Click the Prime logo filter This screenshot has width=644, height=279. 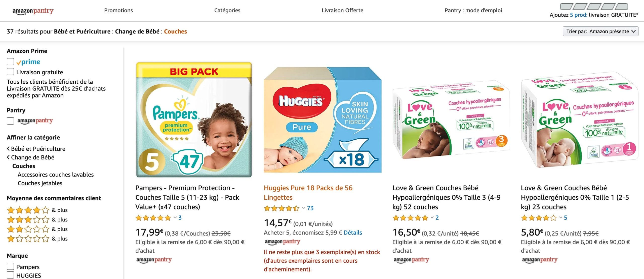[28, 62]
